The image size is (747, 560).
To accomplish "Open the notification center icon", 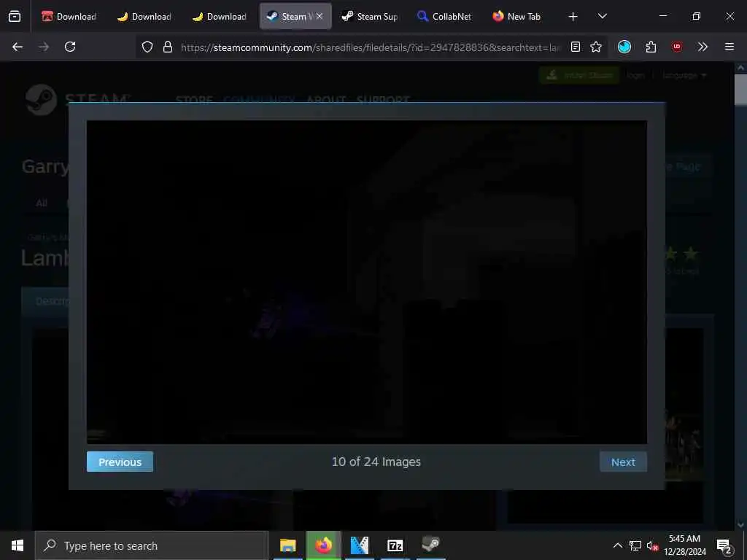I will [x=724, y=545].
